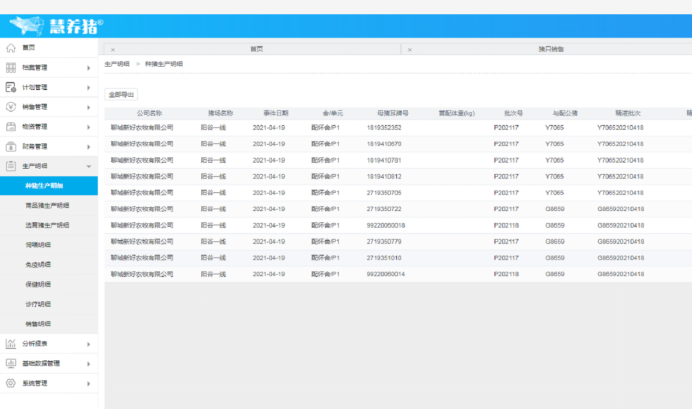Click batch P202118 in the 99220060018 row
The height and width of the screenshot is (409, 692).
coord(506,225)
